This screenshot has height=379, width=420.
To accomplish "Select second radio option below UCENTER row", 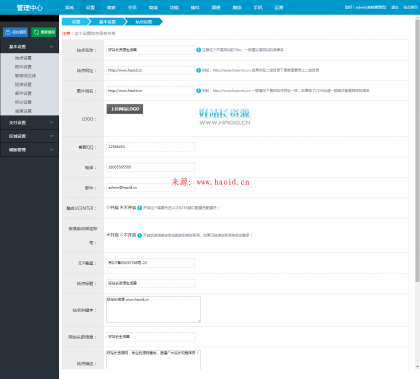I will point(122,235).
